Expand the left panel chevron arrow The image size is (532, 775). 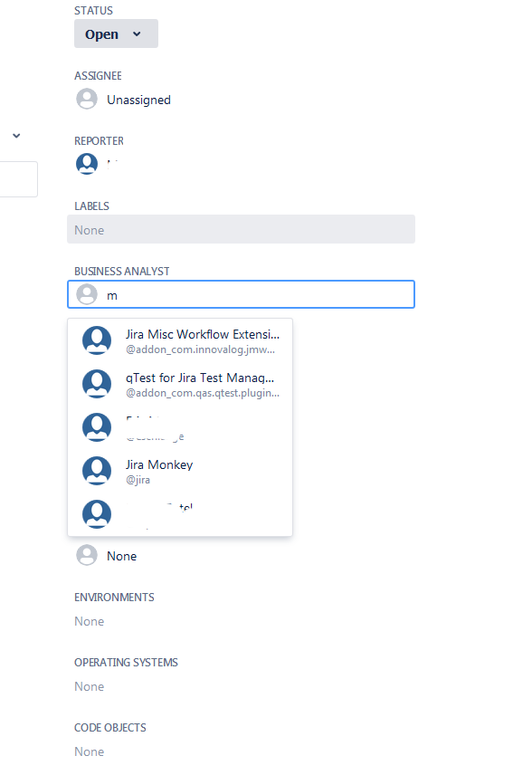coord(16,136)
